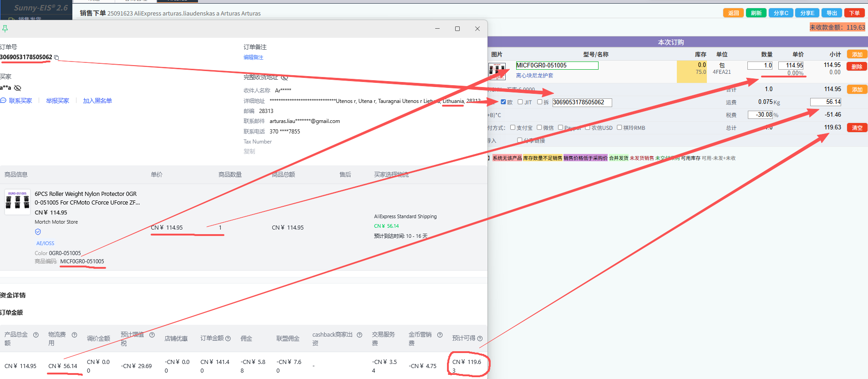Click the help icon beside 产品总金额

click(36, 335)
